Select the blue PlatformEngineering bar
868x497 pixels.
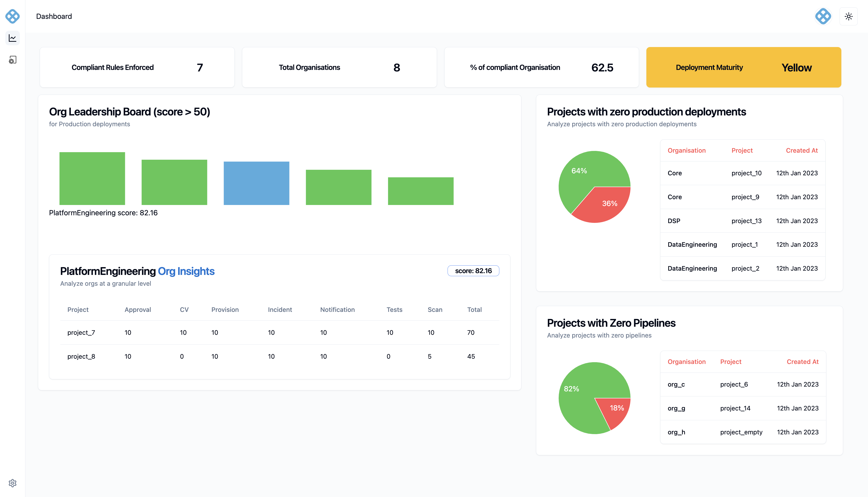(x=256, y=183)
